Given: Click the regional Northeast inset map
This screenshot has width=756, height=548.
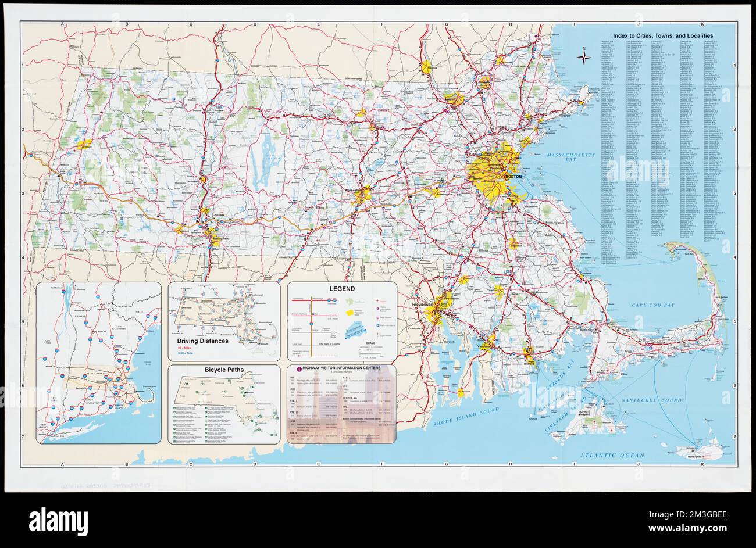Looking at the screenshot, I should pos(99,363).
